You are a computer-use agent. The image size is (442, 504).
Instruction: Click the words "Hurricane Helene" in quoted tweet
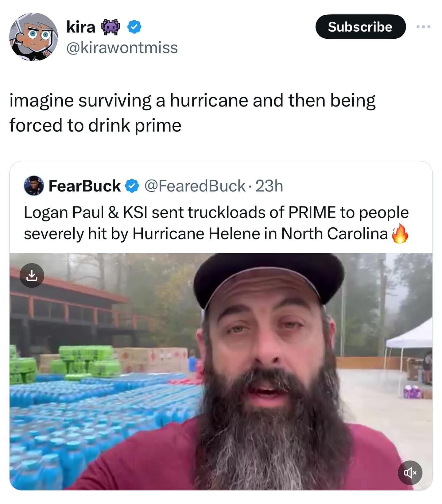click(196, 234)
